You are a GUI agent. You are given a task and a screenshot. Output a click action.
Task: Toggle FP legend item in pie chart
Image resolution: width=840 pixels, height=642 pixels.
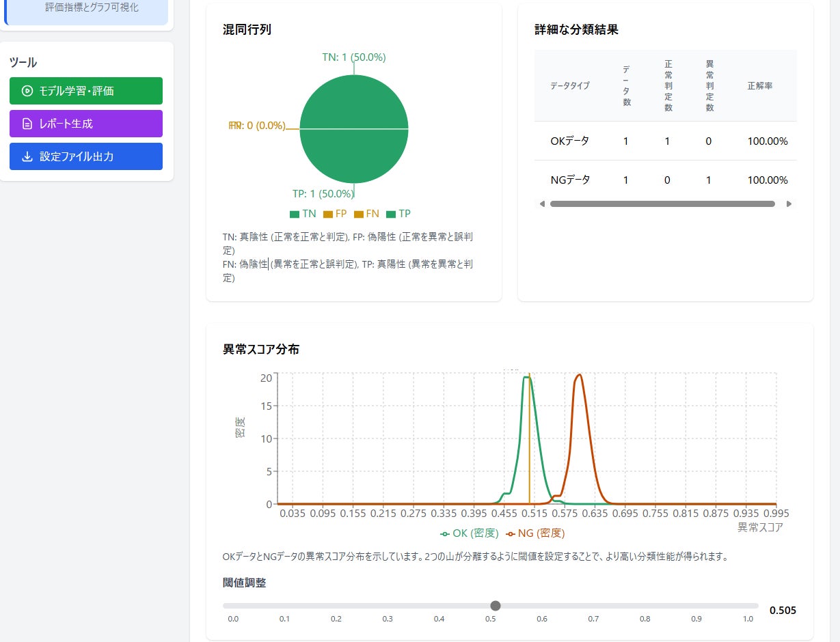[x=335, y=214]
